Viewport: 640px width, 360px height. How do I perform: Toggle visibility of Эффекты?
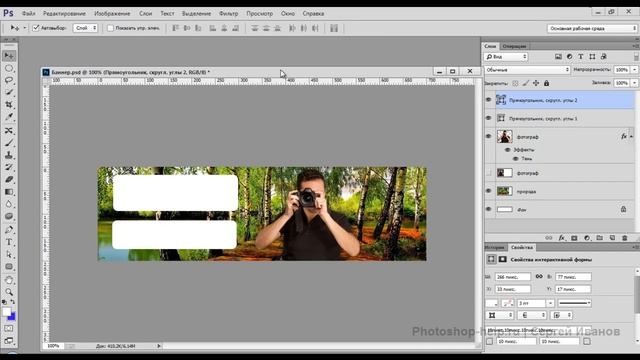coord(508,150)
